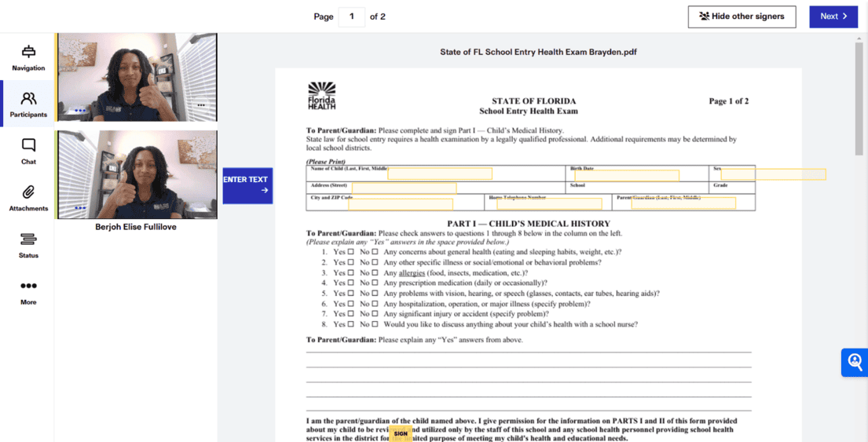Check No for question 5 vision hearing
The width and height of the screenshot is (868, 442).
click(375, 294)
